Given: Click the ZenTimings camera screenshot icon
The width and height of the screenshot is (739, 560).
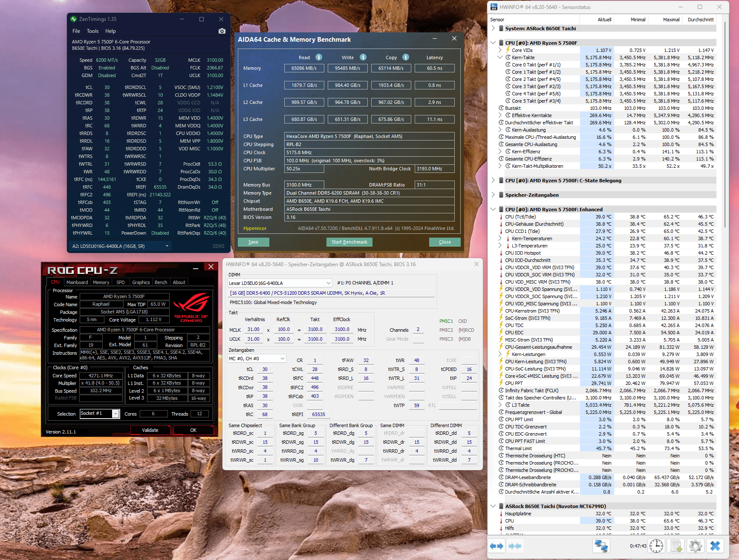Looking at the screenshot, I should point(222,31).
